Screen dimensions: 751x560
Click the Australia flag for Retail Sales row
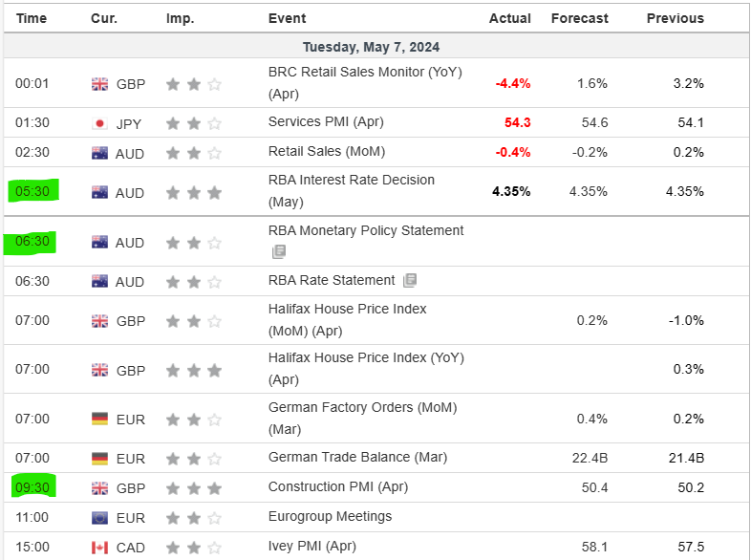coord(99,153)
